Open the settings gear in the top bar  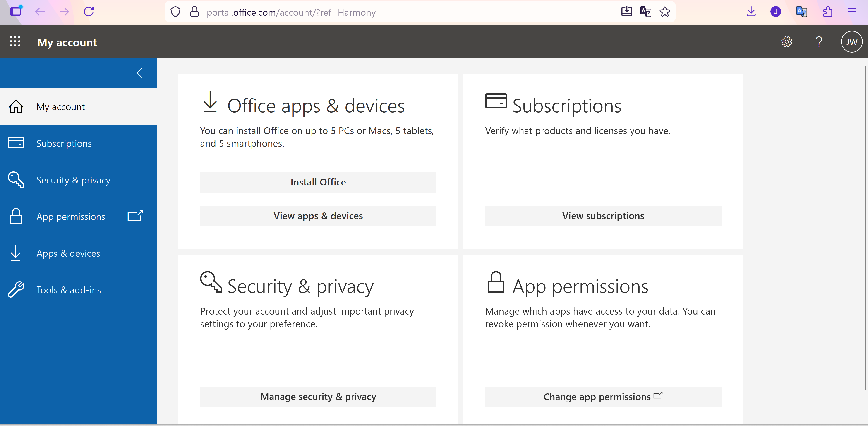coord(786,41)
